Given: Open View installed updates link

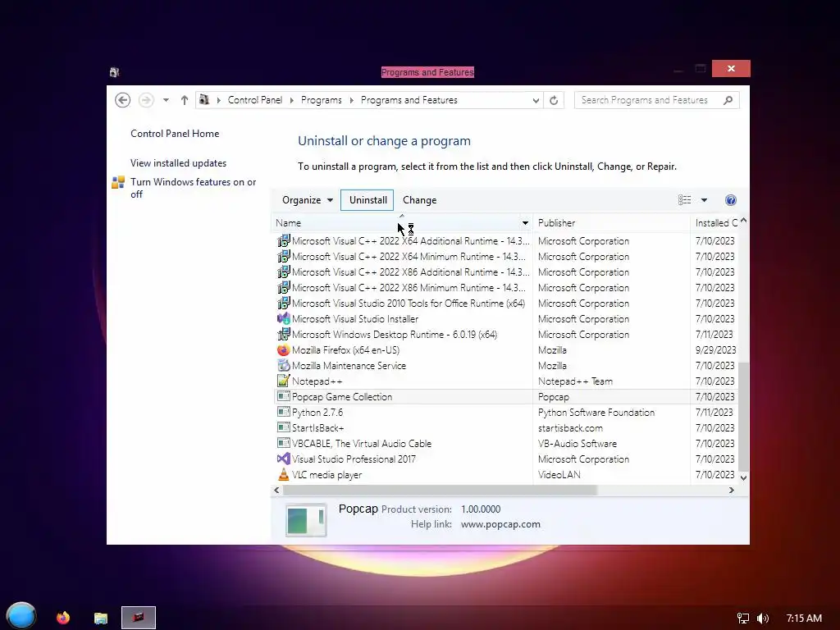Looking at the screenshot, I should tap(178, 163).
